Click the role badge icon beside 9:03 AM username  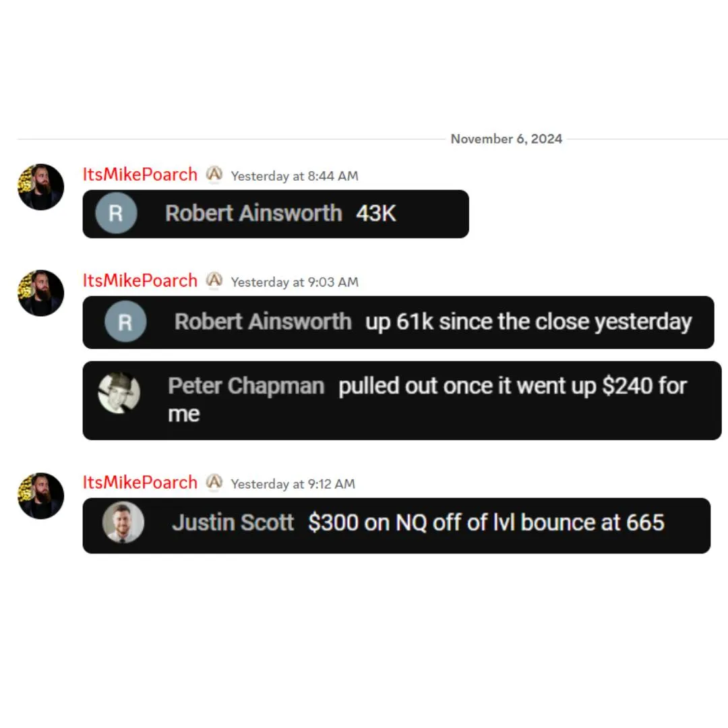tap(214, 280)
